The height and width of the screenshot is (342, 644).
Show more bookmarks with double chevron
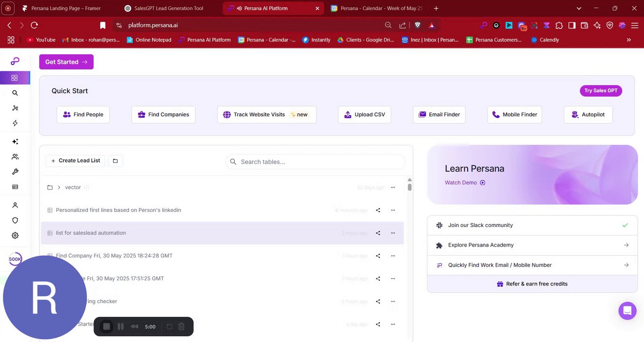[x=629, y=40]
